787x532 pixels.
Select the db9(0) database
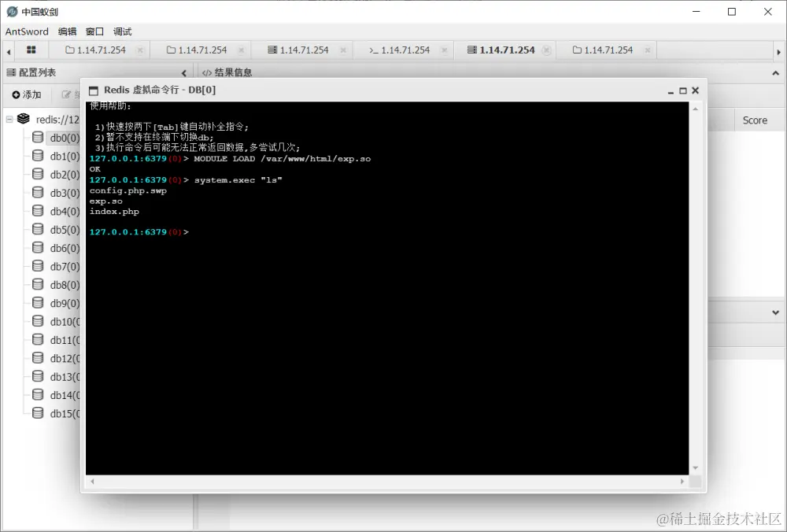[x=65, y=304]
